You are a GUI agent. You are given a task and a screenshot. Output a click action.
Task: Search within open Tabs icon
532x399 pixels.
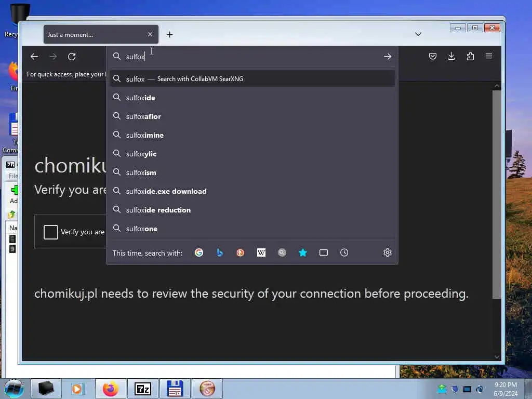pyautogui.click(x=324, y=252)
